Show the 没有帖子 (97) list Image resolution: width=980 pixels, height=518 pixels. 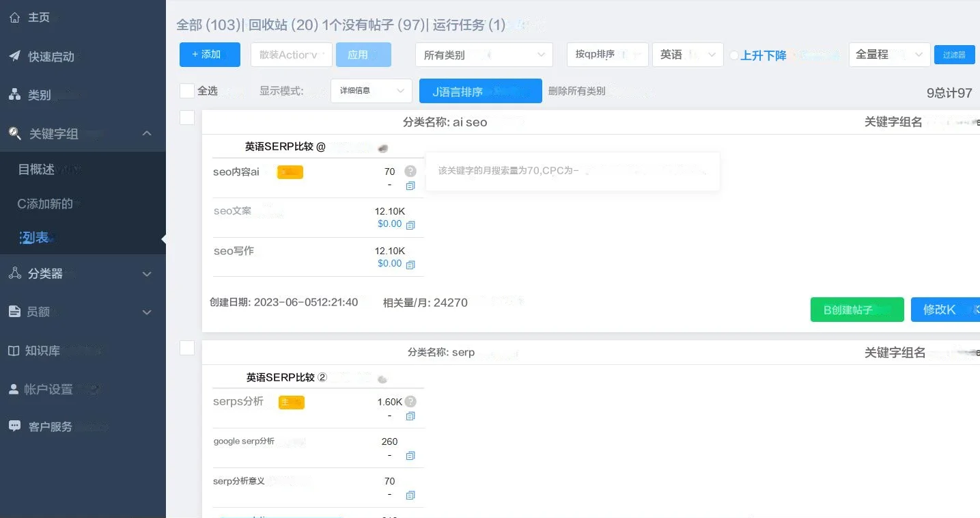coord(374,25)
